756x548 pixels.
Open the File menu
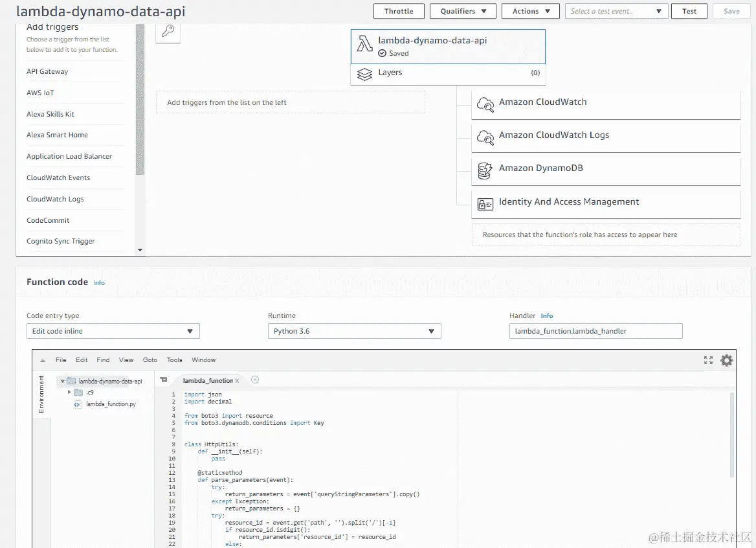point(61,360)
